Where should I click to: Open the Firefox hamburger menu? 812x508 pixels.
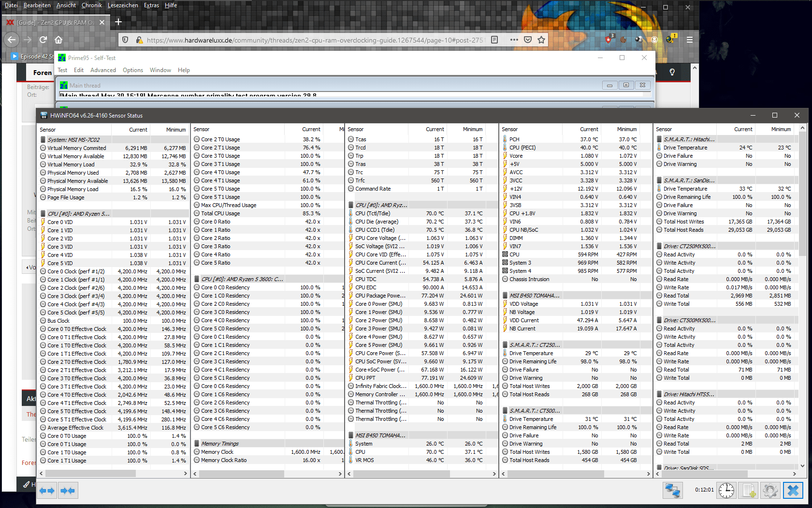(x=690, y=40)
